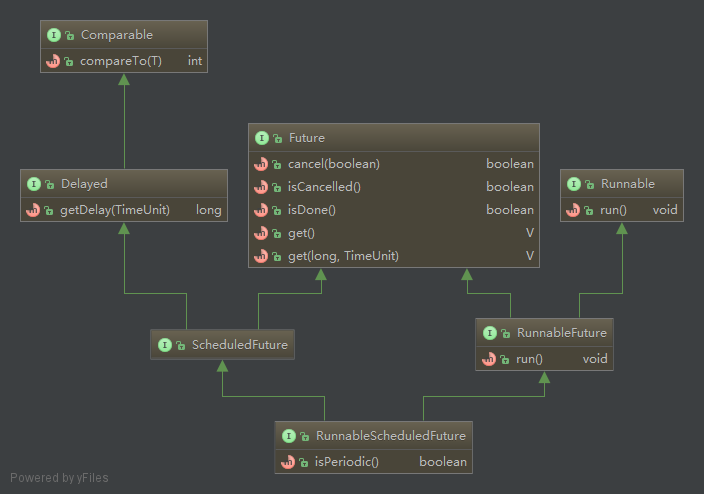Click the compareTo(T) method name

click(121, 61)
